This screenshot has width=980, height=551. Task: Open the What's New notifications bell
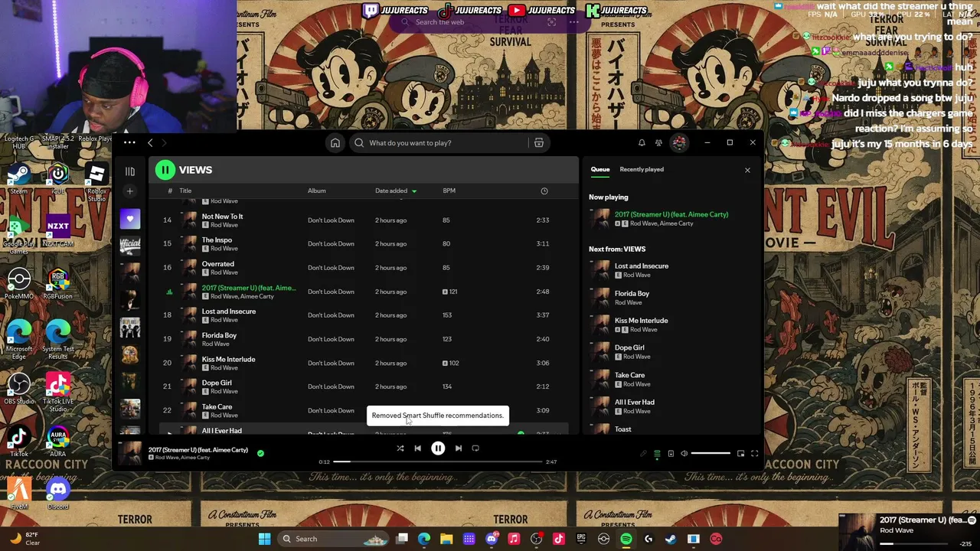[x=642, y=143]
